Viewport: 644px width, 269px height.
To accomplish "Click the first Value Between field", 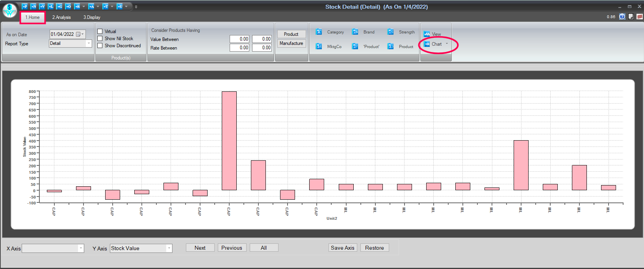I will tap(239, 39).
